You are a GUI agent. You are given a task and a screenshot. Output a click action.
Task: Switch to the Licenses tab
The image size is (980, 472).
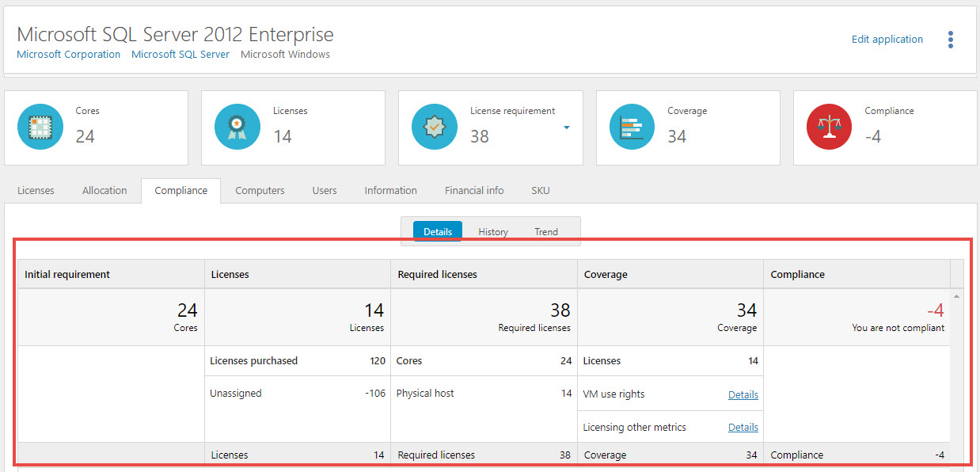(x=36, y=191)
